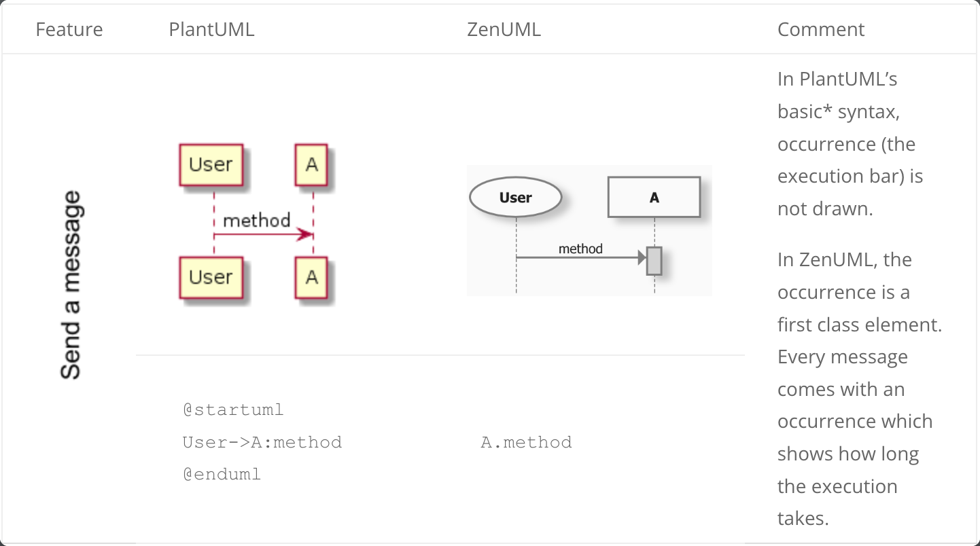Click the method label in ZenUML diagram

tap(580, 249)
